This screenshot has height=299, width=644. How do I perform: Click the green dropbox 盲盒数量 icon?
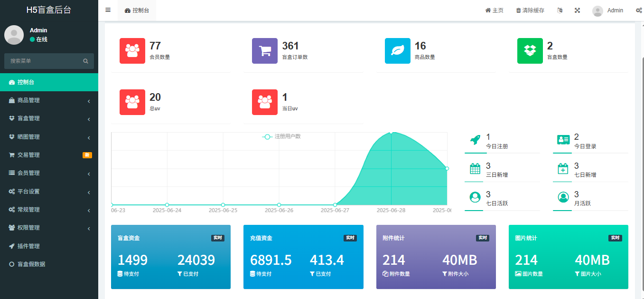[530, 50]
